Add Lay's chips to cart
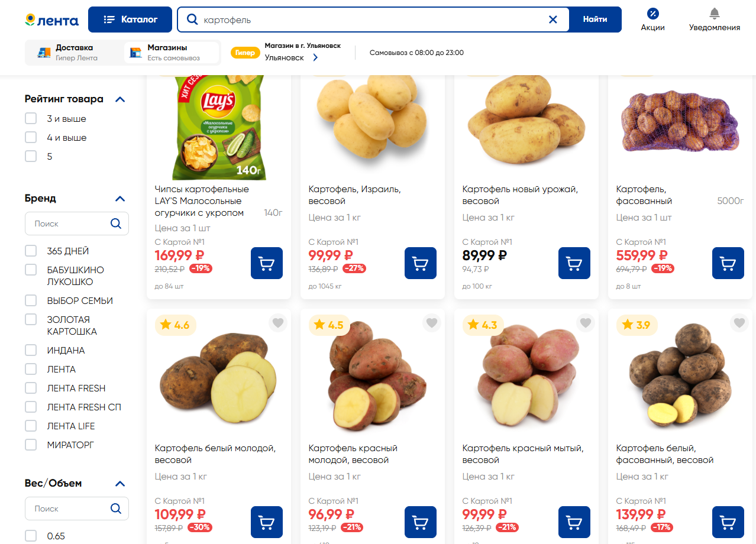The height and width of the screenshot is (544, 756). click(266, 263)
